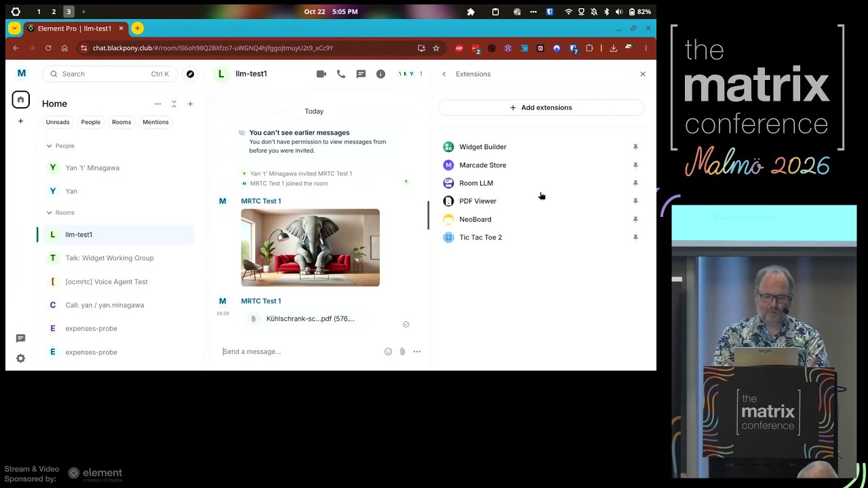Open the clock showing 5:05 PM
The width and height of the screenshot is (868, 488).
coord(331,12)
